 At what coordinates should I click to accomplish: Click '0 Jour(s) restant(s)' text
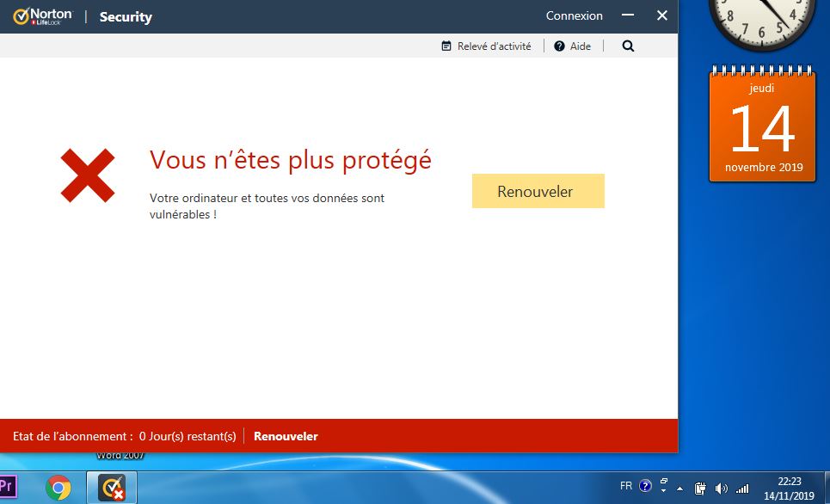pos(188,436)
